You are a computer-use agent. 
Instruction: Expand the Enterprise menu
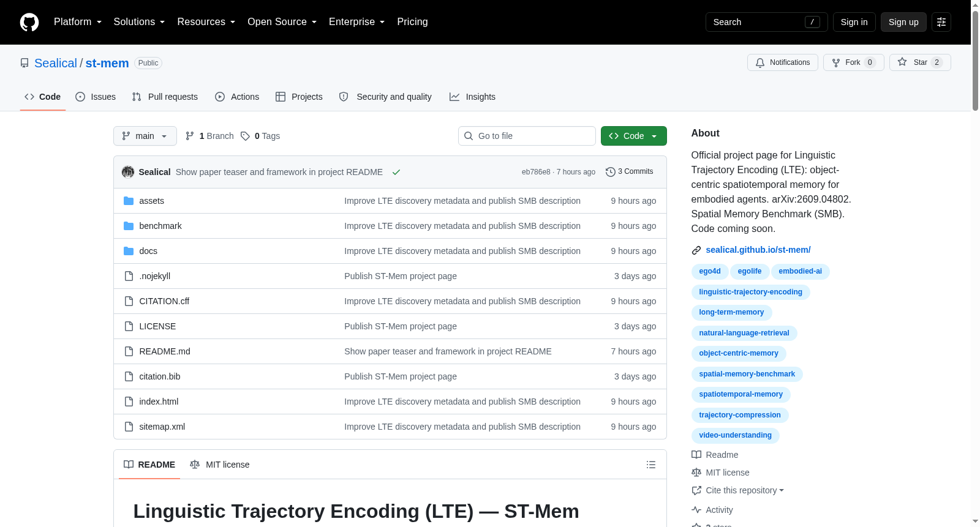click(357, 22)
